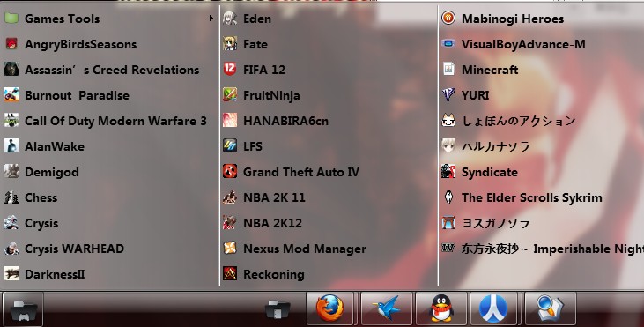The width and height of the screenshot is (644, 327).
Task: Click the 'HANABIRA6cn' label
Action: [285, 121]
